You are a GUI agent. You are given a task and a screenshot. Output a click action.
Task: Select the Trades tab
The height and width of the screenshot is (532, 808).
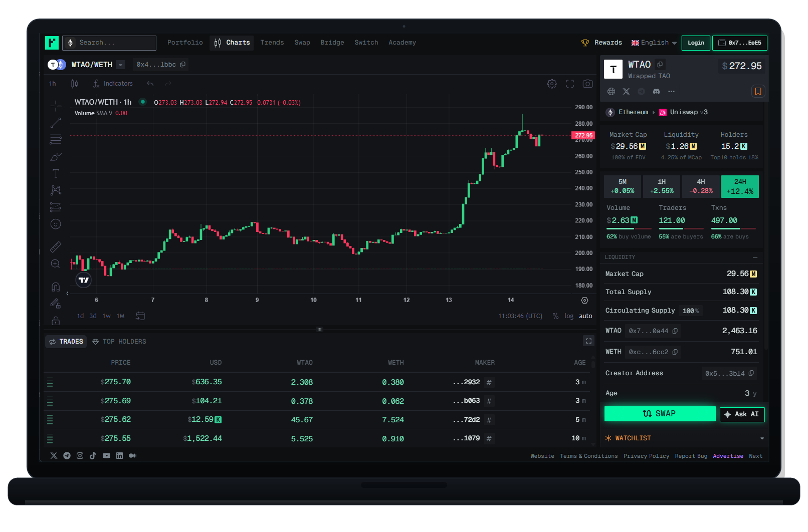point(66,342)
